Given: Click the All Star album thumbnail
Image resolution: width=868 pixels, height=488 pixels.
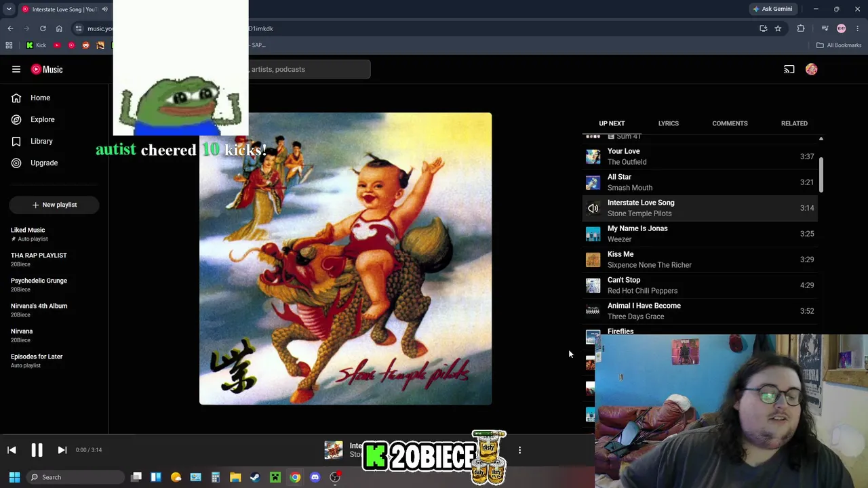Looking at the screenshot, I should tap(593, 182).
